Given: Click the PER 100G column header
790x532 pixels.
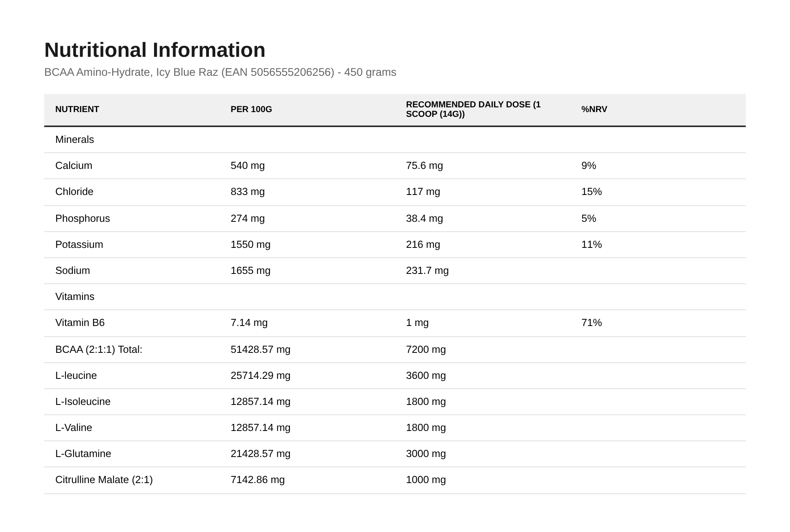Looking at the screenshot, I should 251,109.
